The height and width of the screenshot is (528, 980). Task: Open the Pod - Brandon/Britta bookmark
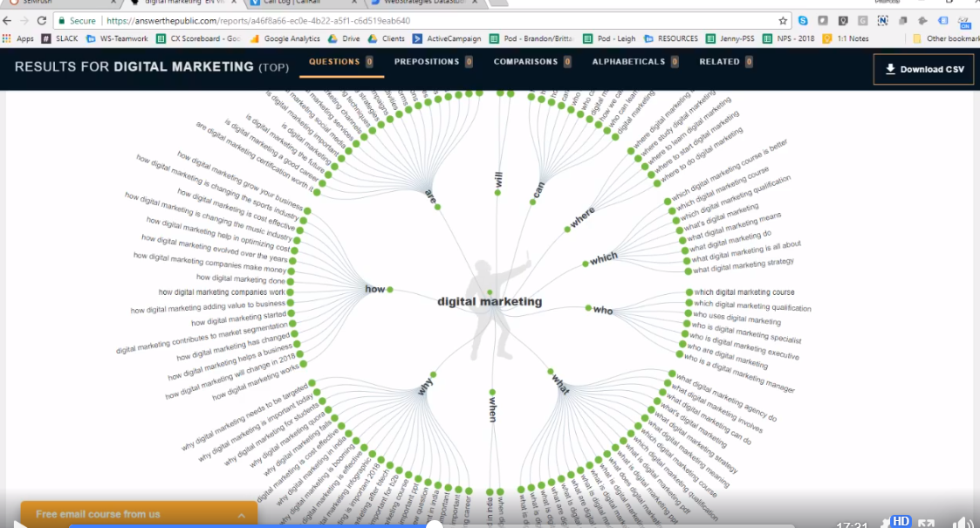531,38
